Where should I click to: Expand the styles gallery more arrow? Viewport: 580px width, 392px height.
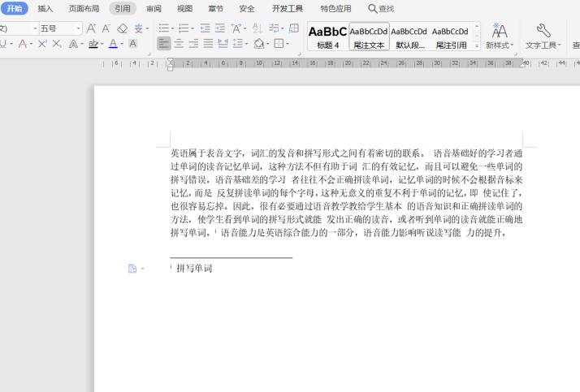pyautogui.click(x=477, y=45)
